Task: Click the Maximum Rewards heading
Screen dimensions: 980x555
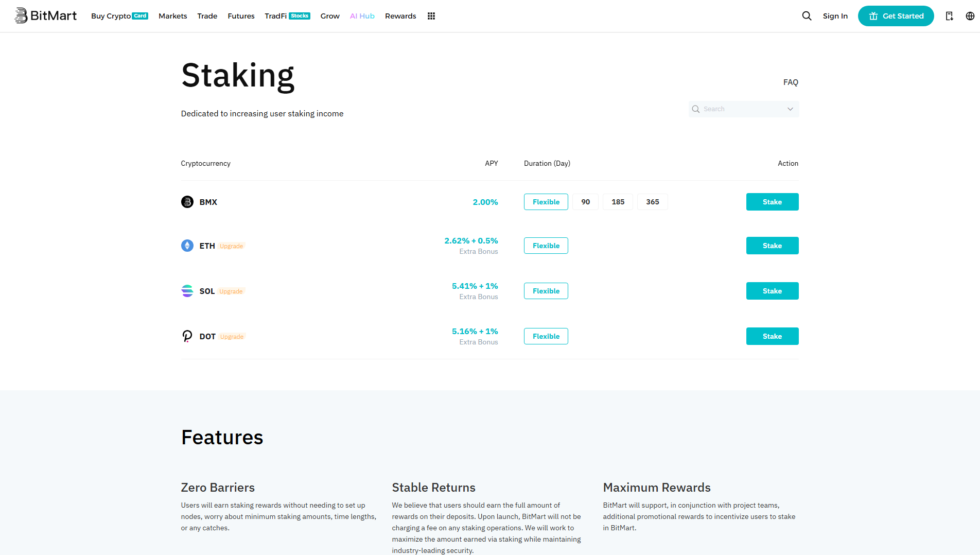Action: 657,488
